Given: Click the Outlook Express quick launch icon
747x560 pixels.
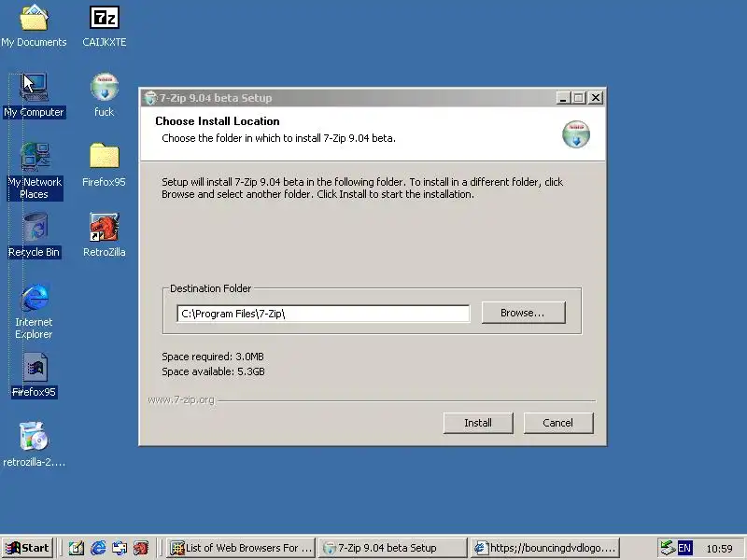Looking at the screenshot, I should tap(120, 548).
